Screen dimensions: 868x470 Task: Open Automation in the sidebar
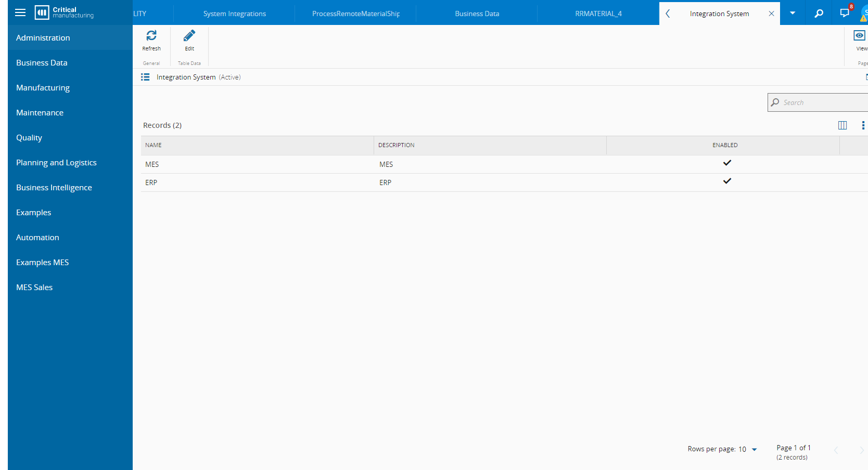tap(70, 237)
